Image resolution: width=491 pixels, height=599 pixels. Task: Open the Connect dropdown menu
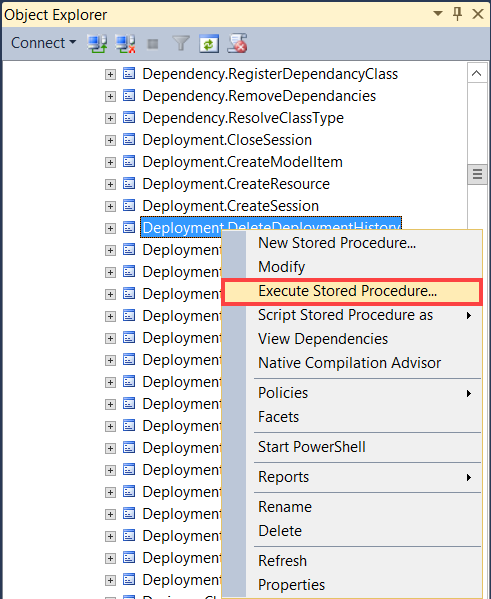point(43,43)
